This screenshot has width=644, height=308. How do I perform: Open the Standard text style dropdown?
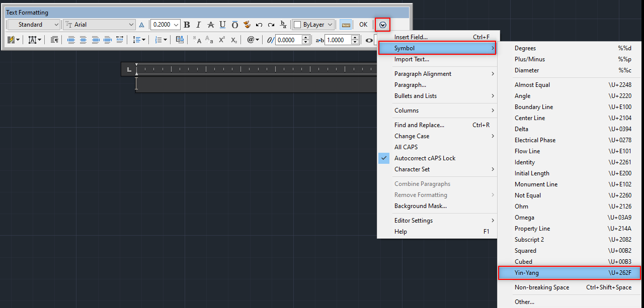point(35,25)
